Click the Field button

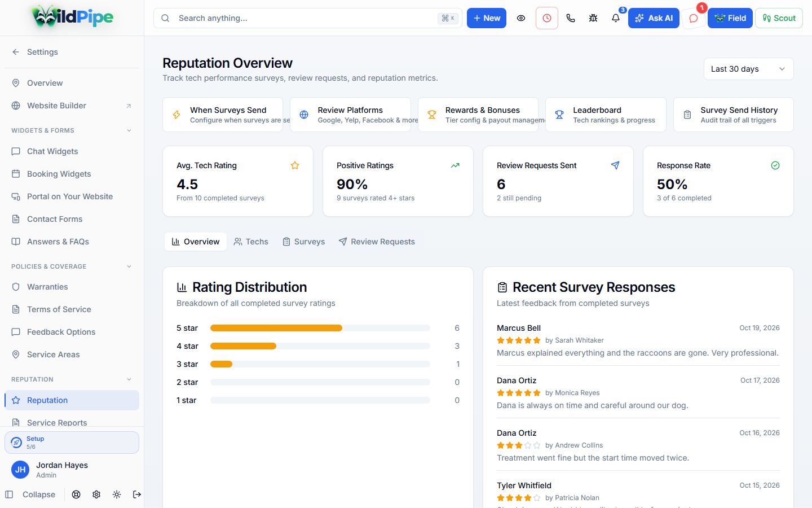(730, 18)
